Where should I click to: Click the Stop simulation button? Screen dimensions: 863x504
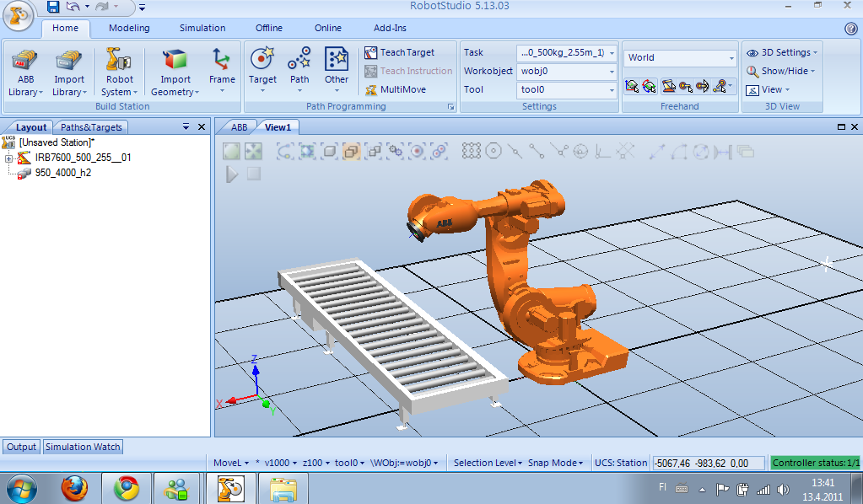point(254,174)
